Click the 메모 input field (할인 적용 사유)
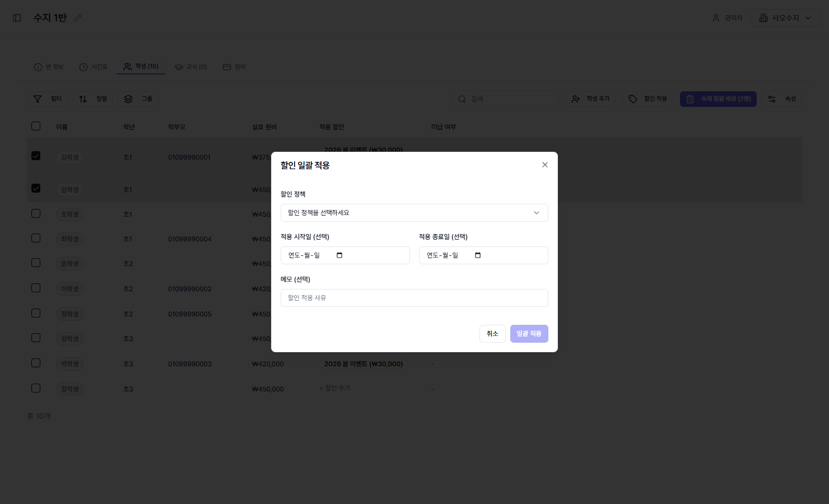Viewport: 829px width, 504px height. coord(414,298)
